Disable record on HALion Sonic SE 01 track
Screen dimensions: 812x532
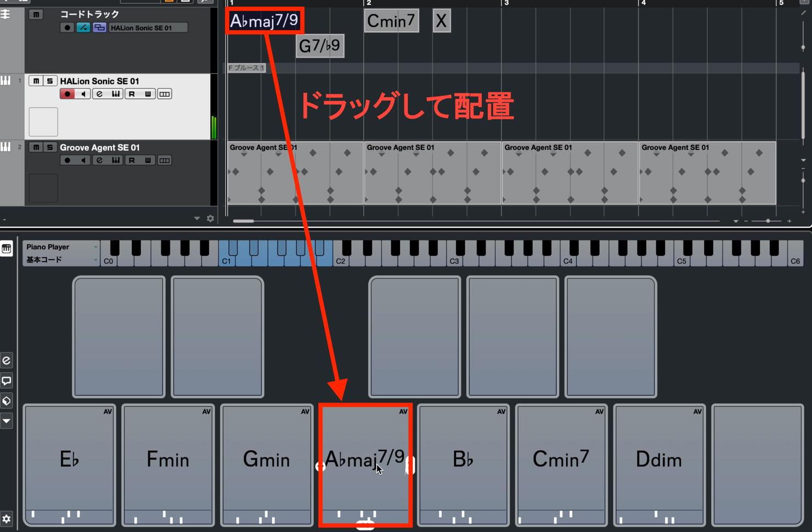point(67,94)
